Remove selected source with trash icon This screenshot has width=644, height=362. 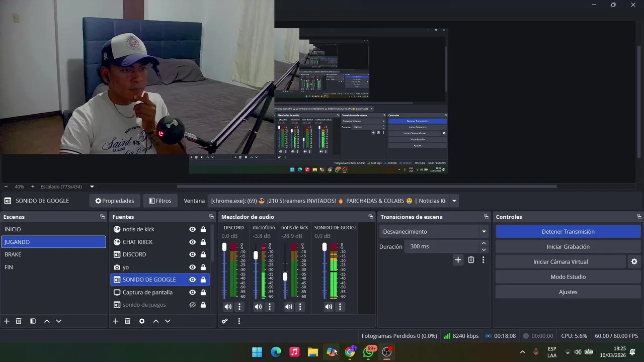click(128, 321)
